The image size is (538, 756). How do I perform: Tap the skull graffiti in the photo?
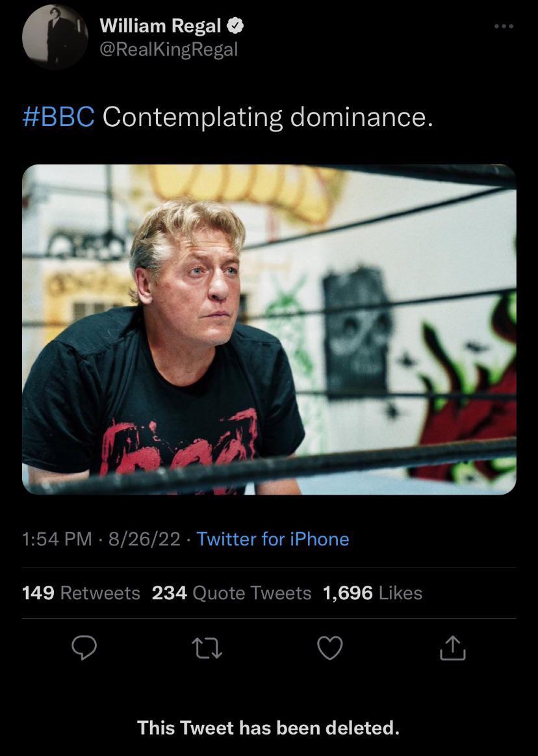(x=357, y=332)
